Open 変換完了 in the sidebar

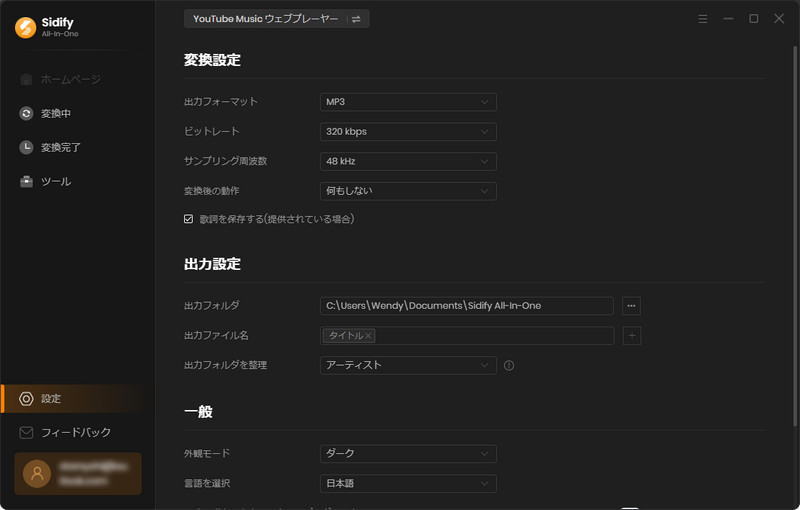60,147
